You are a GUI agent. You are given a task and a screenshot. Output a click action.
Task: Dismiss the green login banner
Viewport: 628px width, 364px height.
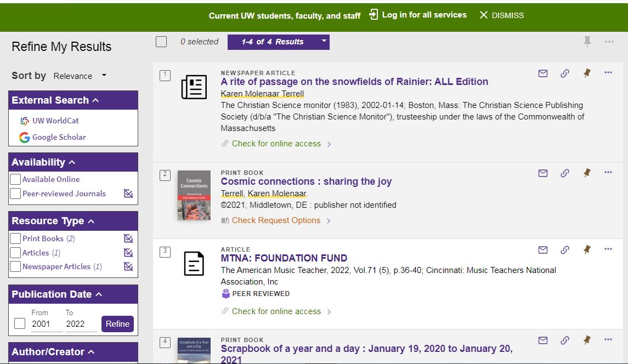coord(501,15)
